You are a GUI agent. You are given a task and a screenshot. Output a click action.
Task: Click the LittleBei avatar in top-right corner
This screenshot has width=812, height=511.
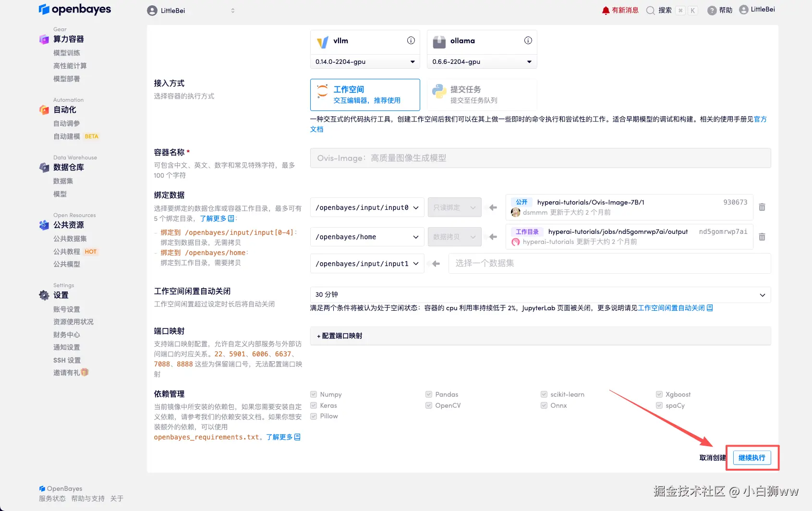click(x=744, y=10)
